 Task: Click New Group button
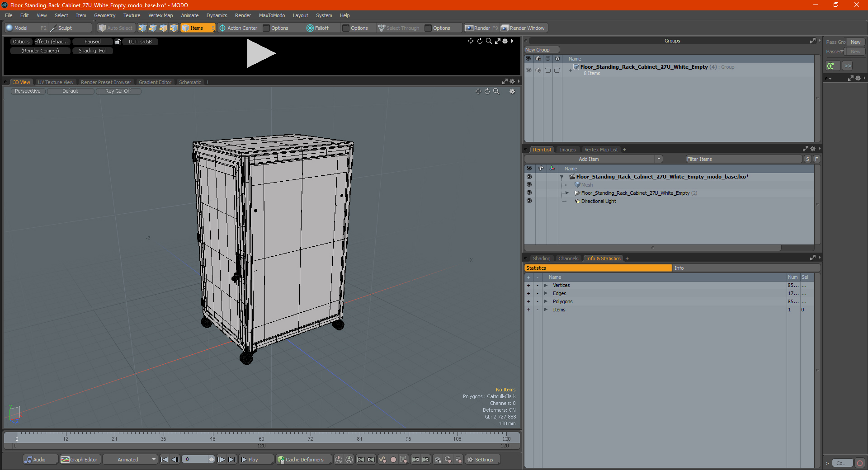tap(542, 50)
